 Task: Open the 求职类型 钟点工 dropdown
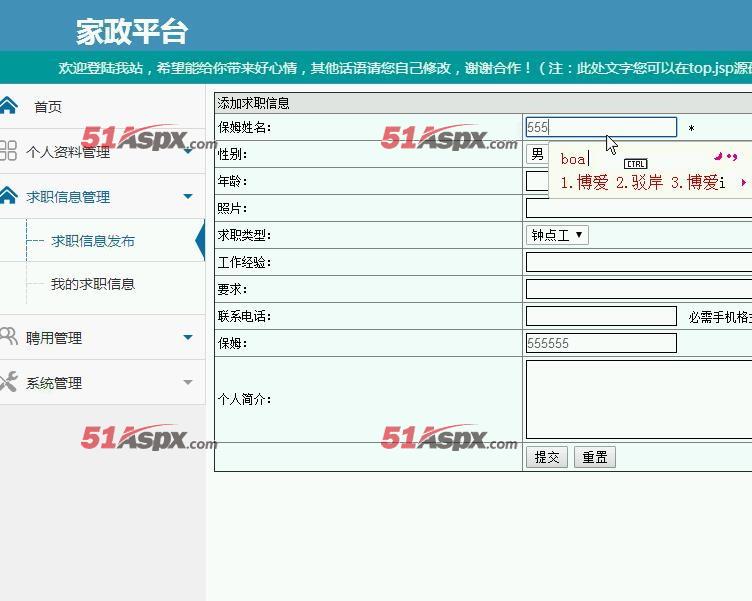tap(557, 235)
